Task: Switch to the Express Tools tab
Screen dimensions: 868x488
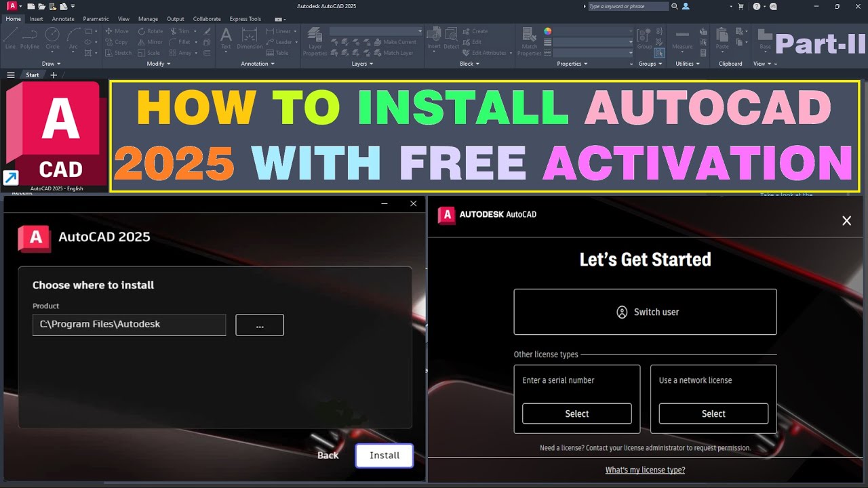Action: pos(245,19)
